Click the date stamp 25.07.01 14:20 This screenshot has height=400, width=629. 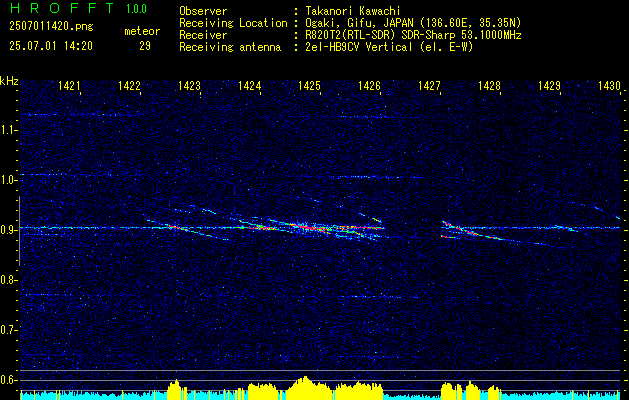coord(51,46)
